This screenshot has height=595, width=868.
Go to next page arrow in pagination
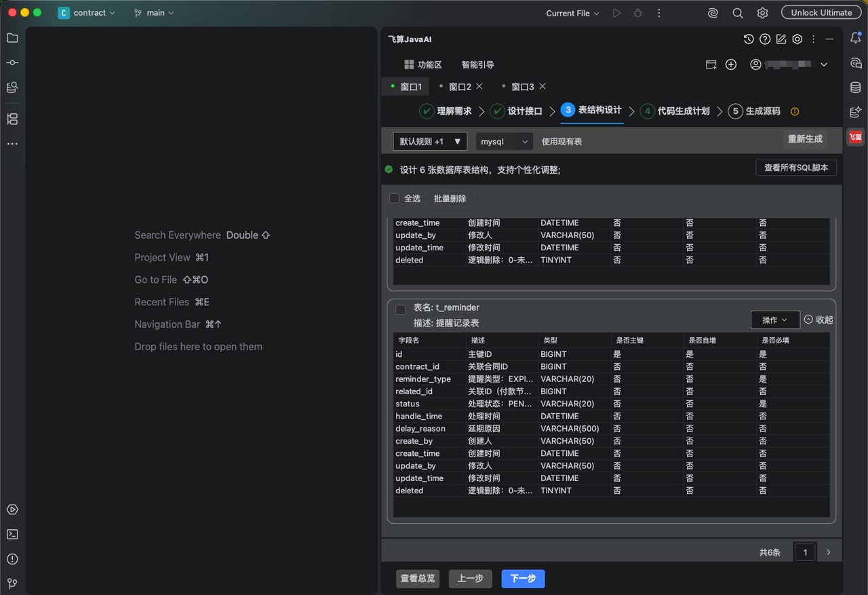point(829,552)
